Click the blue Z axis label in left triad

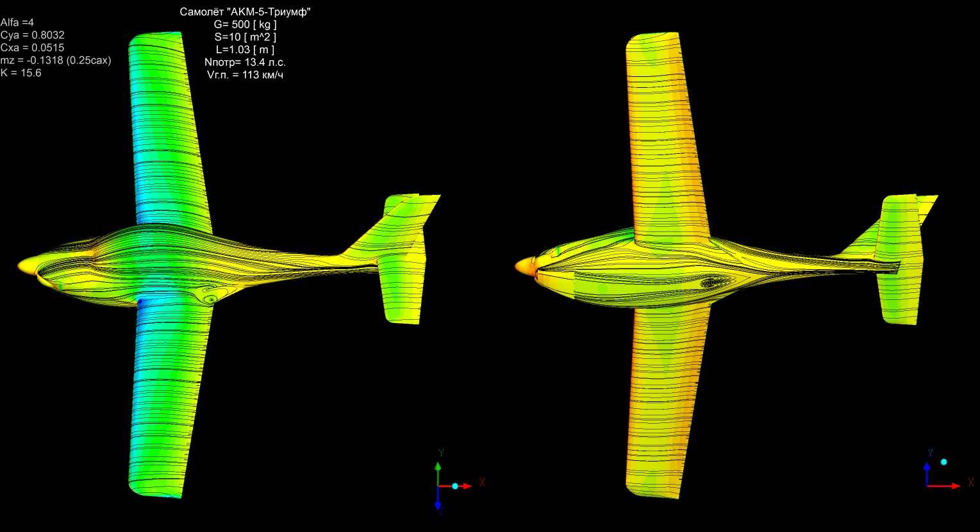pyautogui.click(x=441, y=511)
